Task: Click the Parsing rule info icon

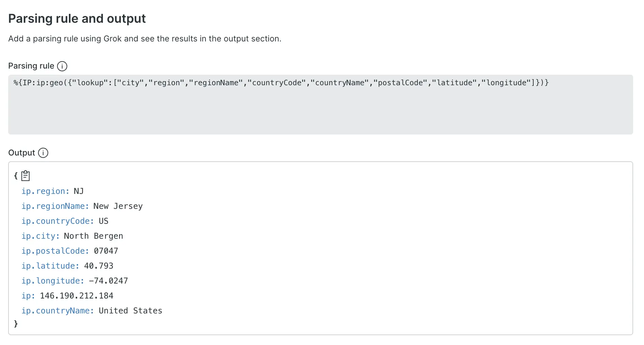Action: 62,66
